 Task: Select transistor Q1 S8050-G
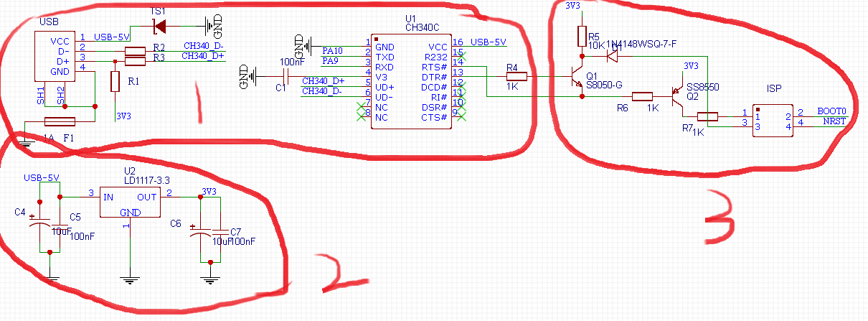576,77
